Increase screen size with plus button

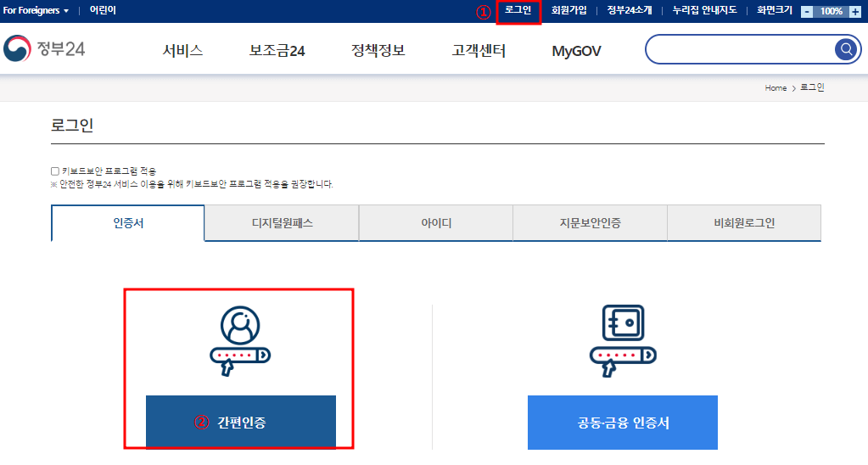[855, 12]
